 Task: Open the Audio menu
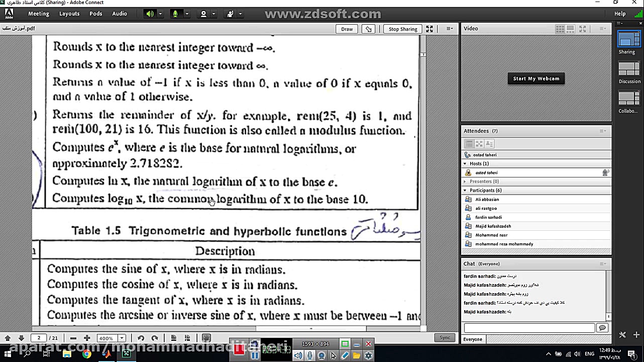(120, 14)
